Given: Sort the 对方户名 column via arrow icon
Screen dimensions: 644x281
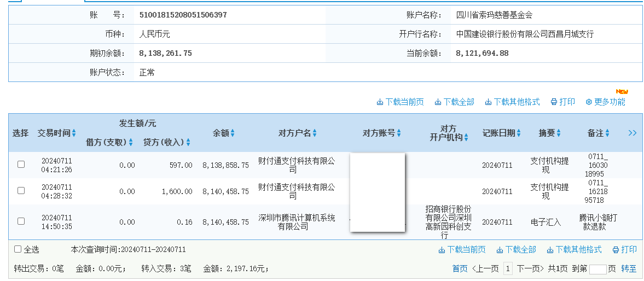Looking at the screenshot, I should tap(315, 133).
